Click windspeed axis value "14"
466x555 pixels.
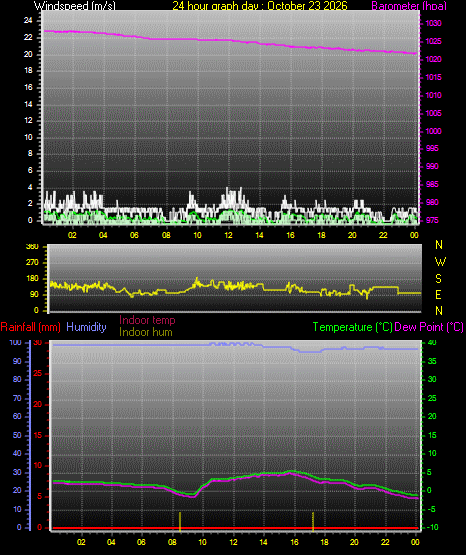(x=28, y=104)
